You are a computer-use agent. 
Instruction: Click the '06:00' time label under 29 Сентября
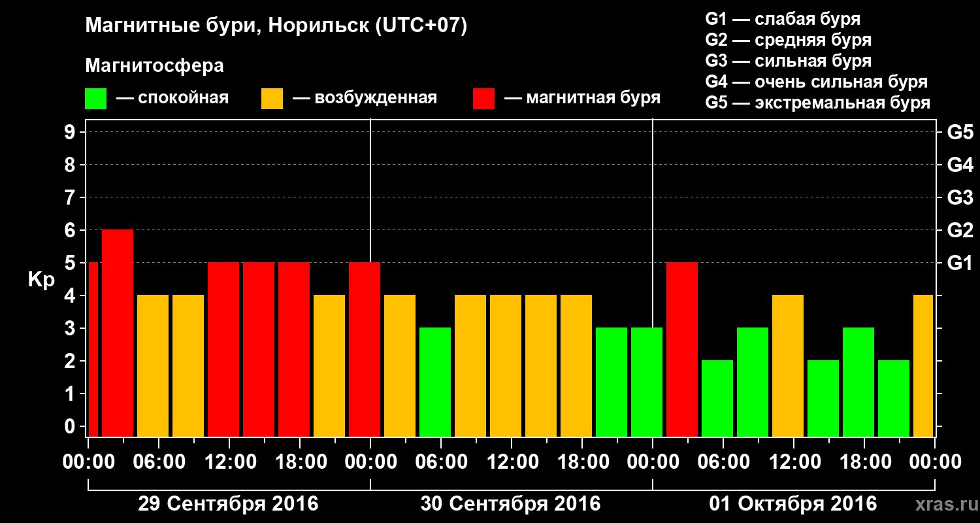pos(161,462)
